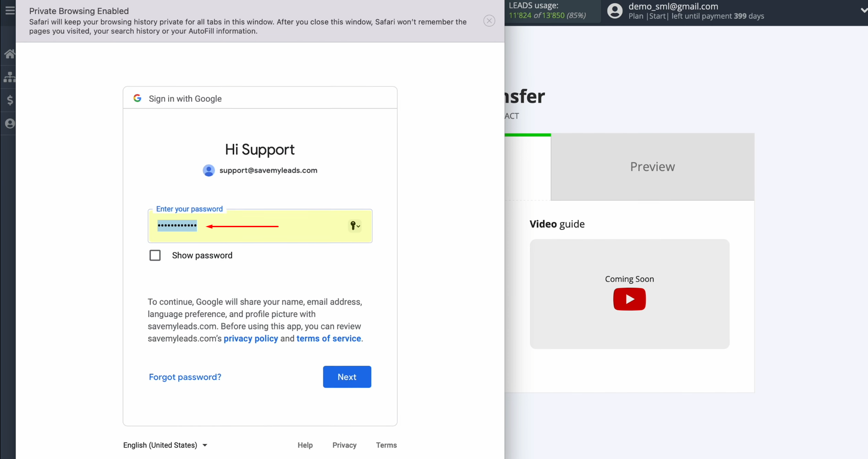Switch to the Preview tab
Screen dimensions: 868x459
653,167
